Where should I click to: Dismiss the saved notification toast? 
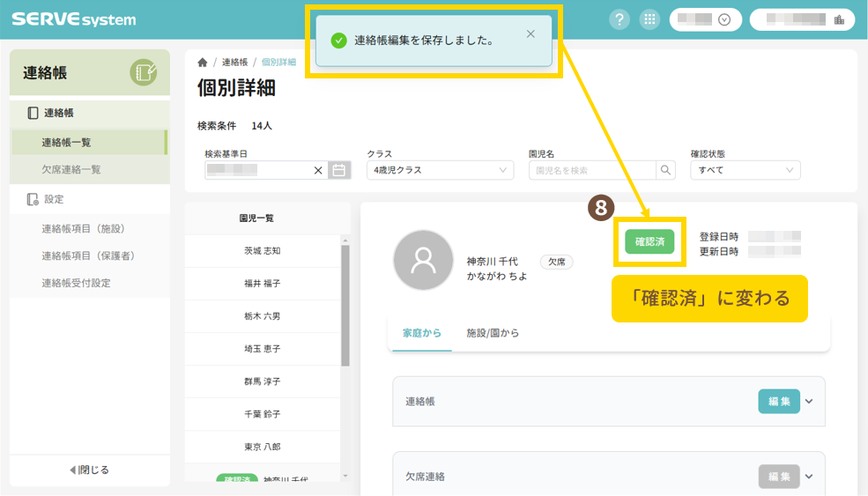(x=530, y=34)
